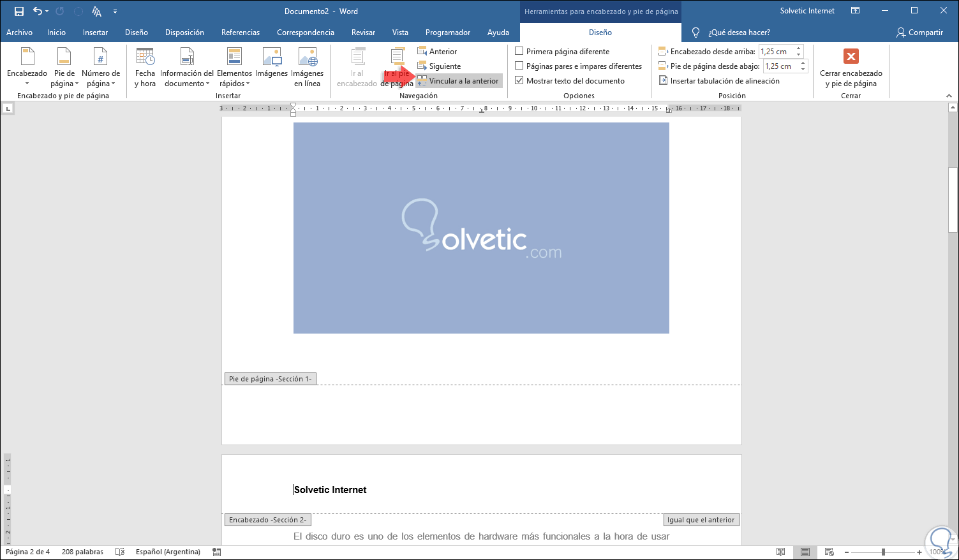The height and width of the screenshot is (560, 959).
Task: Click the Solvetic.com image in the document
Action: tap(481, 228)
